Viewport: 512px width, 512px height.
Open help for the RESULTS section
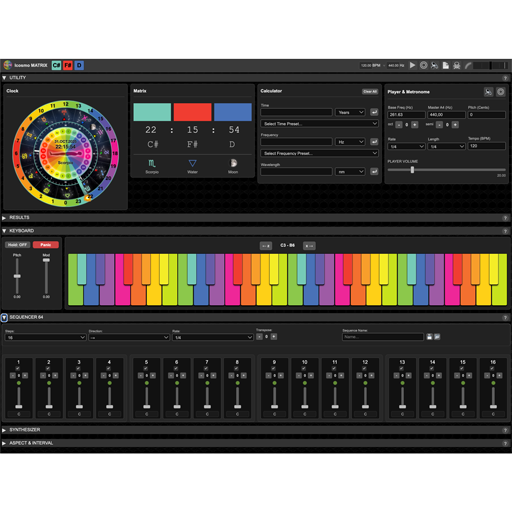click(505, 218)
